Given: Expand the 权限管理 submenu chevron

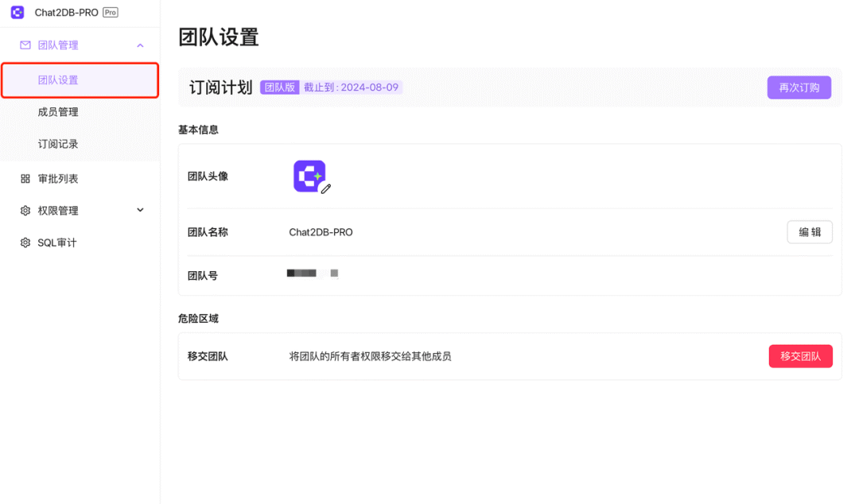Looking at the screenshot, I should tap(140, 210).
